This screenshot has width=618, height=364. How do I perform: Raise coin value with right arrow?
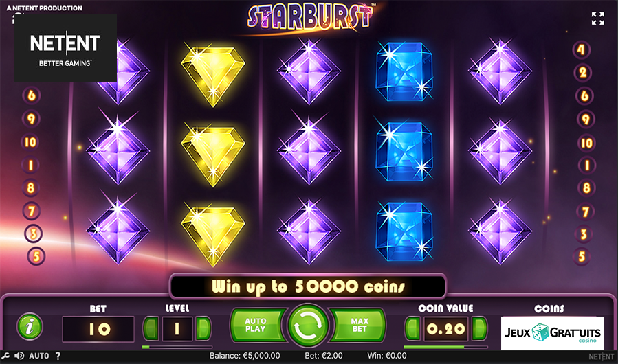click(479, 328)
